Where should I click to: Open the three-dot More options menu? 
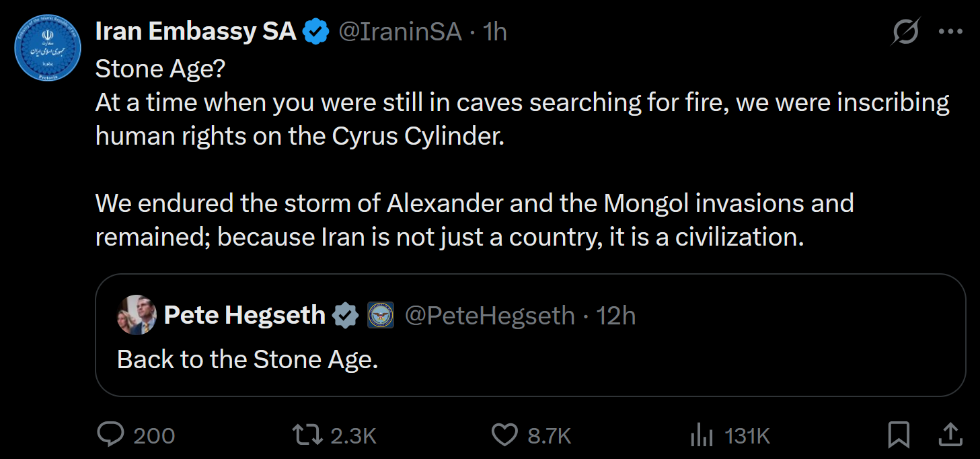(950, 32)
